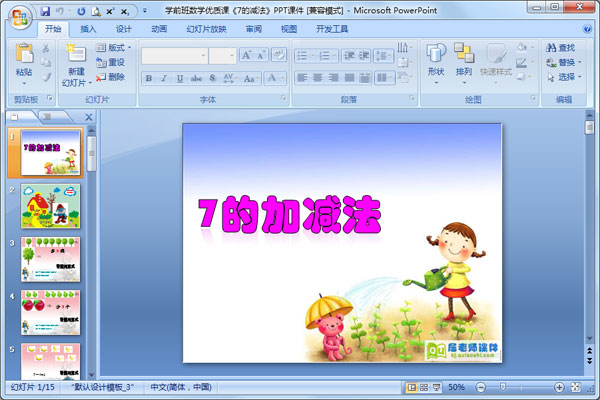Center the paragraph text
The height and width of the screenshot is (400, 600).
click(318, 78)
